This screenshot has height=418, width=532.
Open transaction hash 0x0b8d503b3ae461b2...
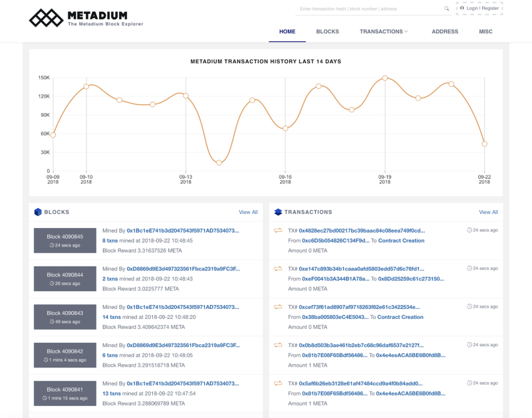[361, 346]
